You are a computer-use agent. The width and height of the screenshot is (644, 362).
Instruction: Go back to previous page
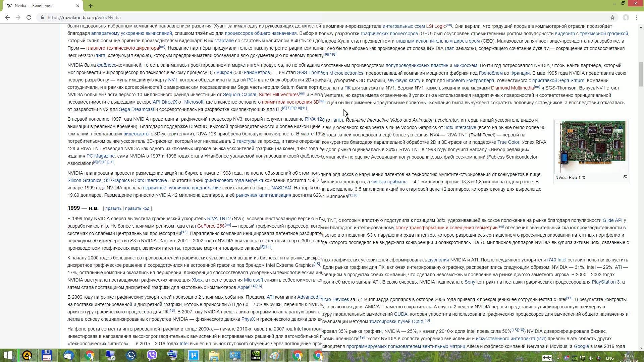point(7,17)
